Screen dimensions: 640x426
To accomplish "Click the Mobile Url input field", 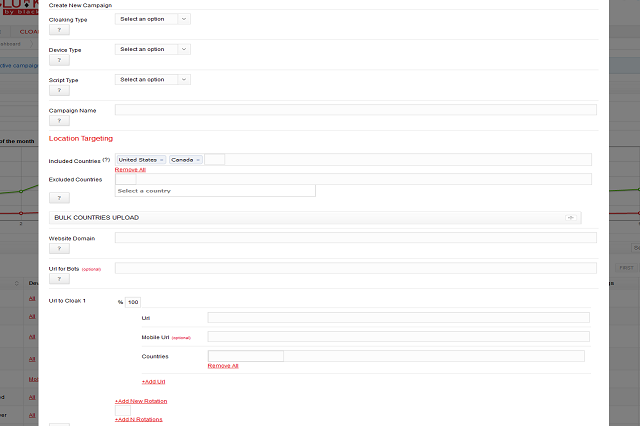I will coord(398,337).
